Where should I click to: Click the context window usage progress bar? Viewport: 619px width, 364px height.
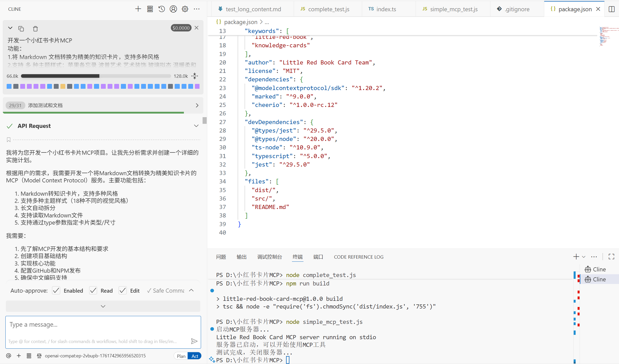96,76
